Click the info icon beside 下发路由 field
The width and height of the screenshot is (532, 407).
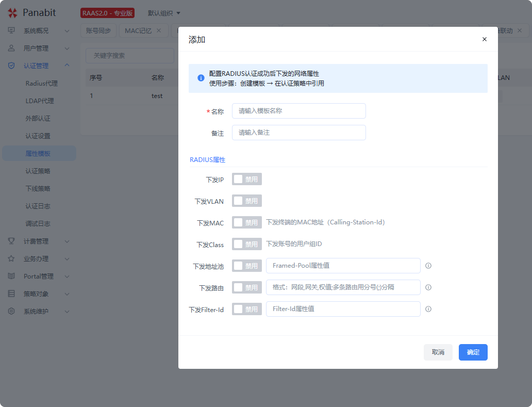428,287
